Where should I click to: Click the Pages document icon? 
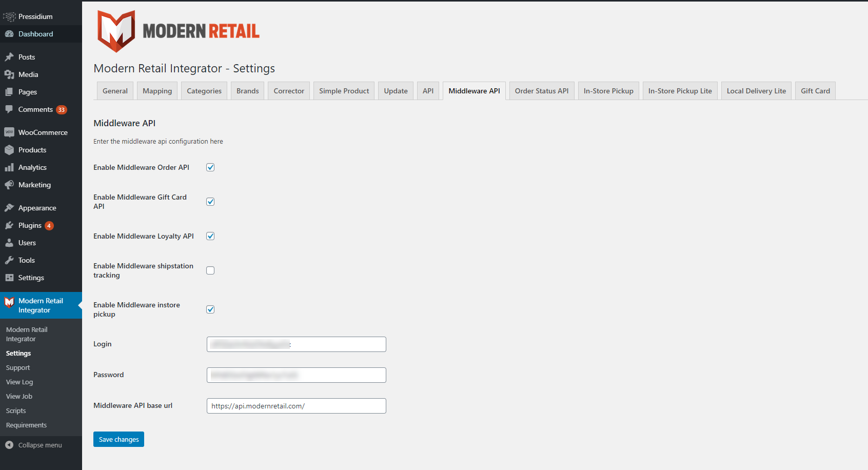9,92
